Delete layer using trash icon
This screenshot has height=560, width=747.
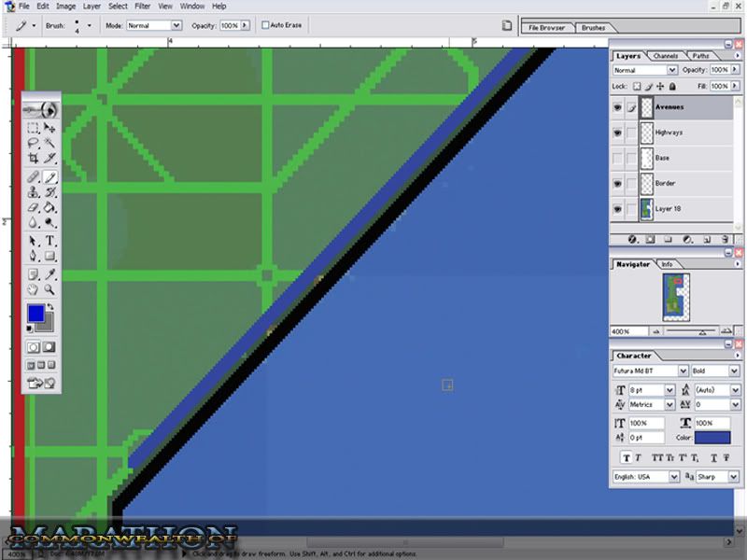tap(724, 239)
